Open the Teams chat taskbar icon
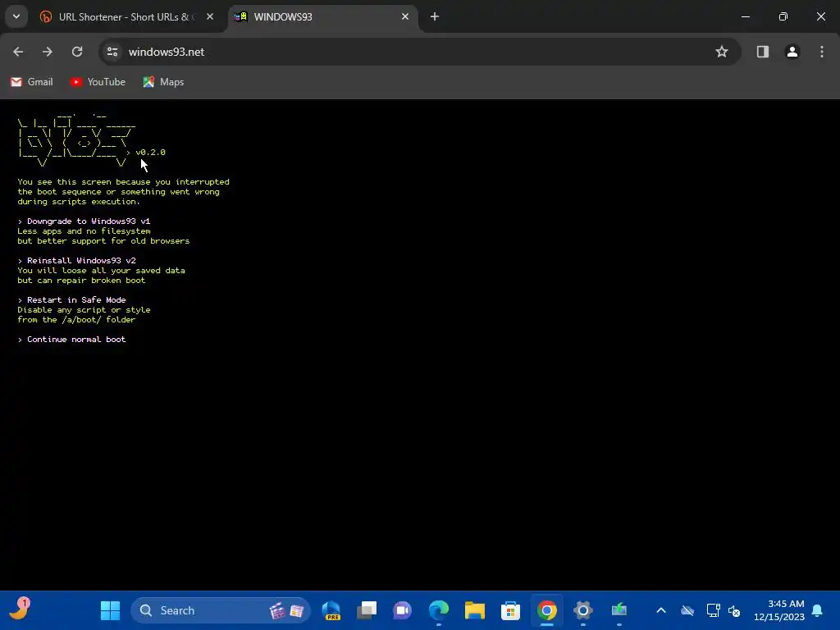Screen dimensions: 840x630 point(402,610)
